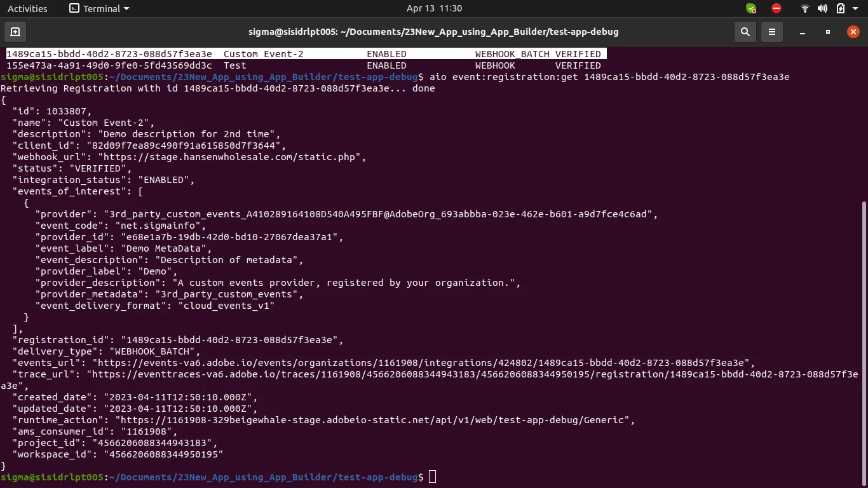Image resolution: width=868 pixels, height=488 pixels.
Task: Click the event_code "net.sigmainfo" line
Action: (x=121, y=226)
